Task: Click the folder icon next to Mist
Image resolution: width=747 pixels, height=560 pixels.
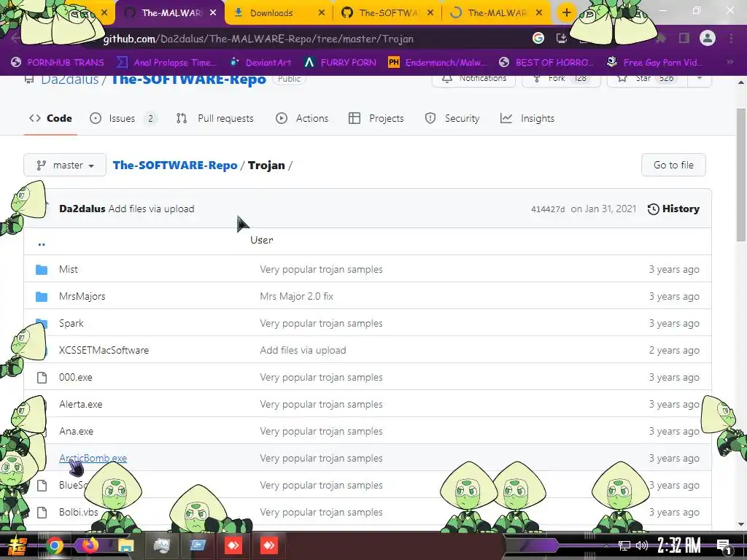Action: (x=42, y=270)
